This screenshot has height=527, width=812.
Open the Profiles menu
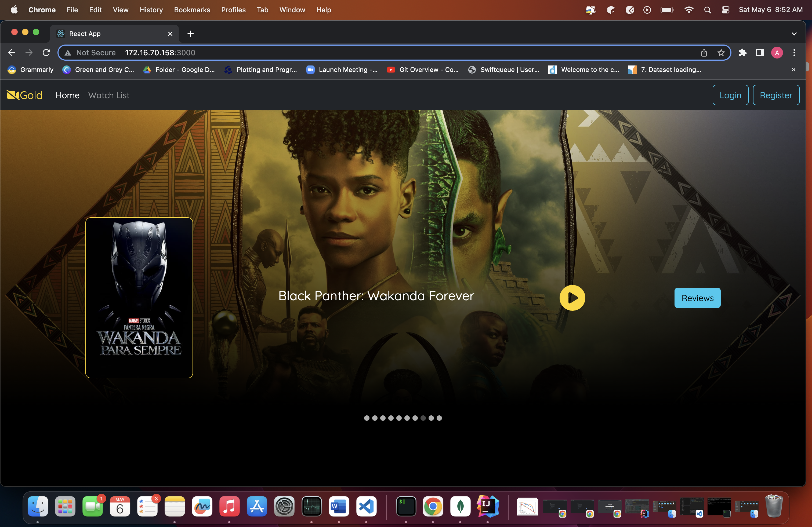click(x=233, y=10)
